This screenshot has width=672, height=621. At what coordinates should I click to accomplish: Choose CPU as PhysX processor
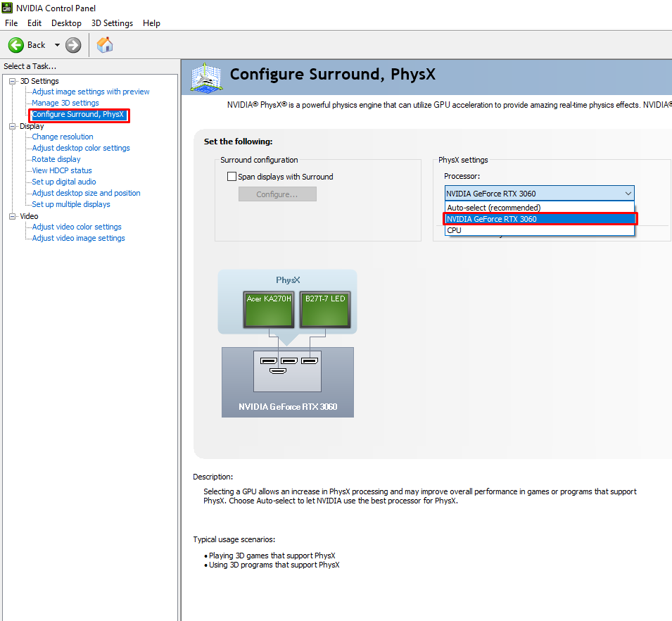coord(539,230)
